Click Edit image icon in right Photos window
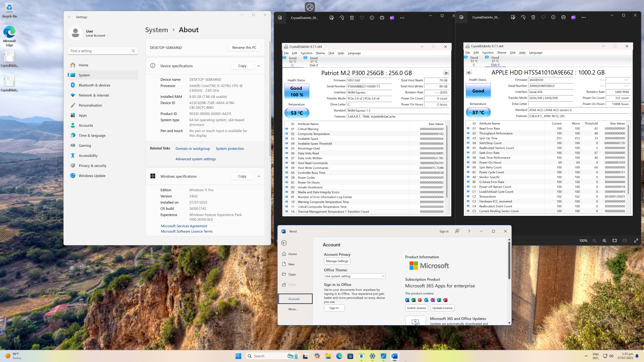644x362 pixels. [x=513, y=17]
